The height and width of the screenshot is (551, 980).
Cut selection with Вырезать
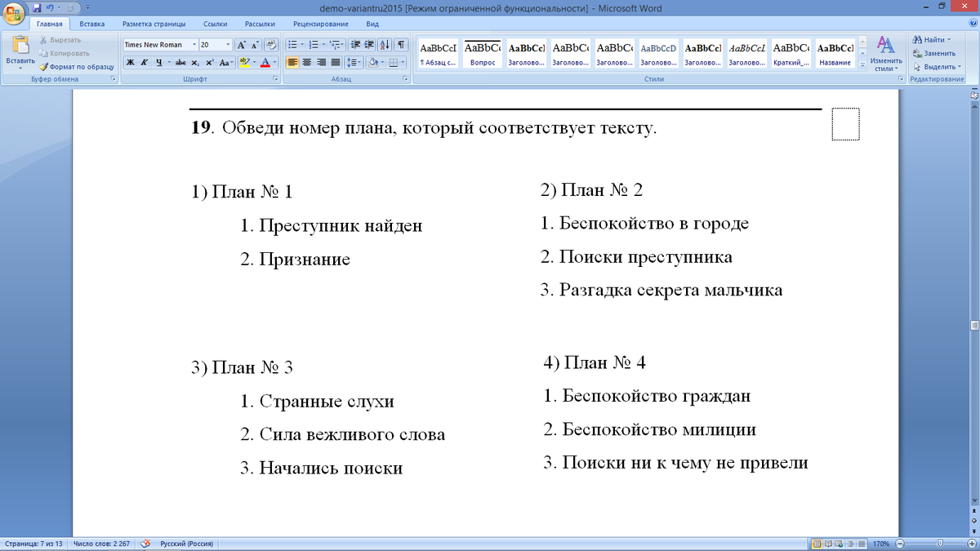pyautogui.click(x=60, y=40)
